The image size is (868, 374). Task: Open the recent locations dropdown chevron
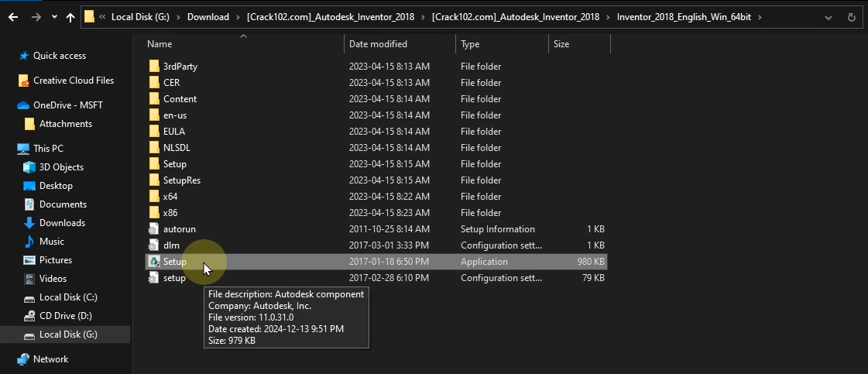53,16
